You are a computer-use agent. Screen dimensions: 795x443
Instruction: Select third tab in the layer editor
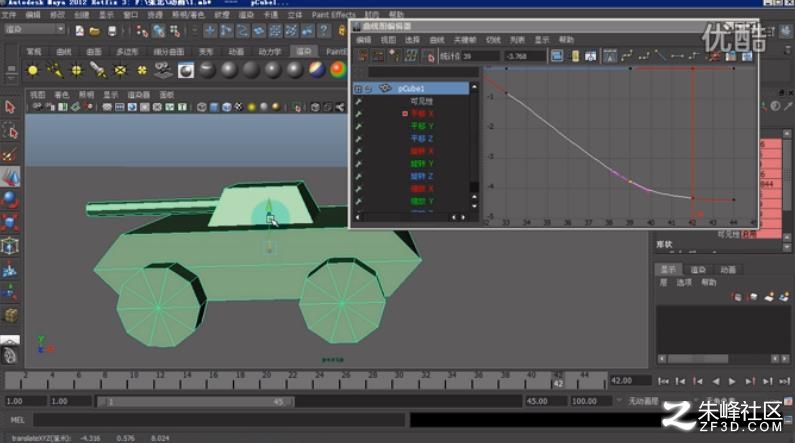728,269
